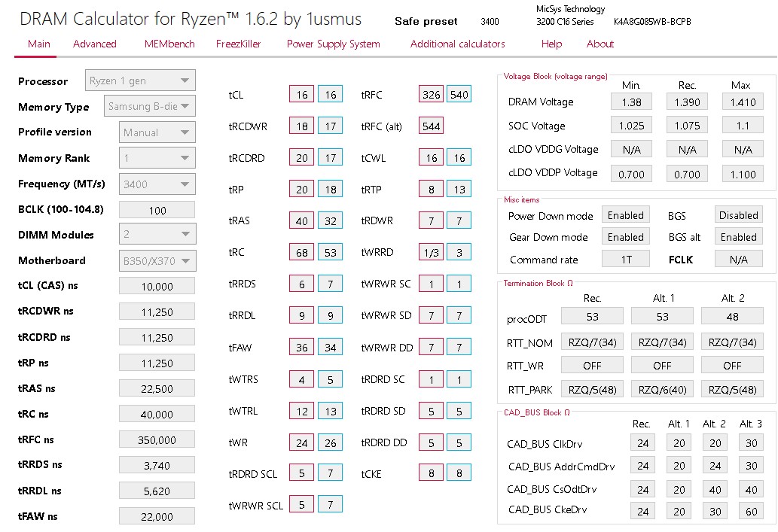Click the blue tWRWR SCL value 7
Image resolution: width=778 pixels, height=532 pixels.
click(331, 504)
